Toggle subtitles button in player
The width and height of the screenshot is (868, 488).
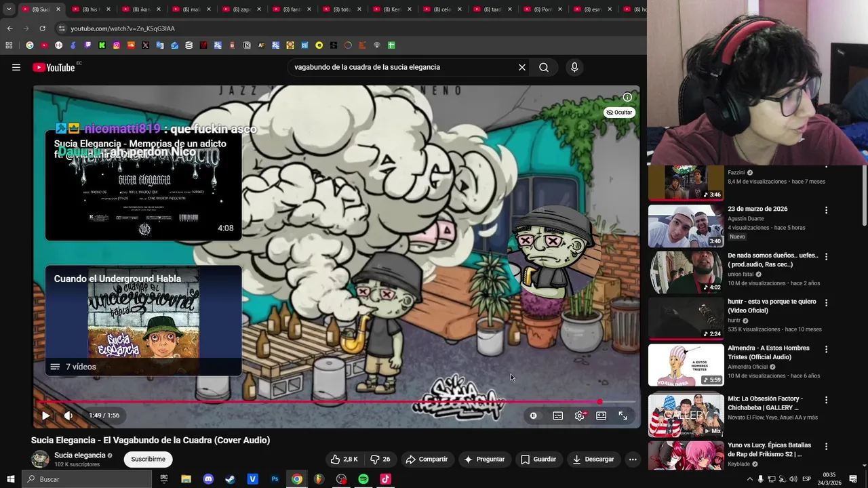coord(557,415)
